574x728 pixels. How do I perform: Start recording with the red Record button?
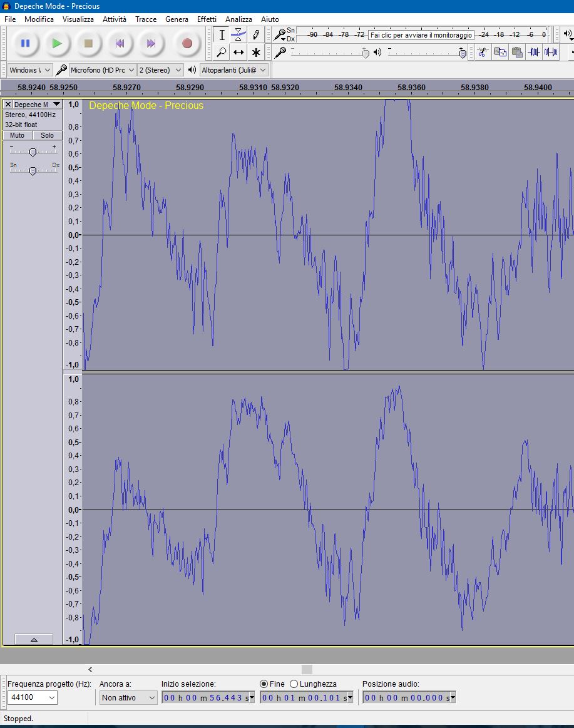coord(187,43)
